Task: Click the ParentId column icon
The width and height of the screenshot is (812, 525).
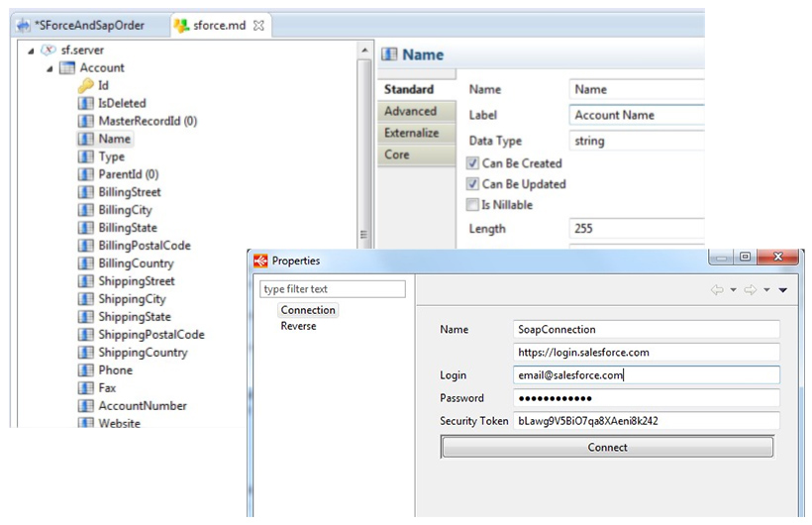Action: pyautogui.click(x=85, y=174)
